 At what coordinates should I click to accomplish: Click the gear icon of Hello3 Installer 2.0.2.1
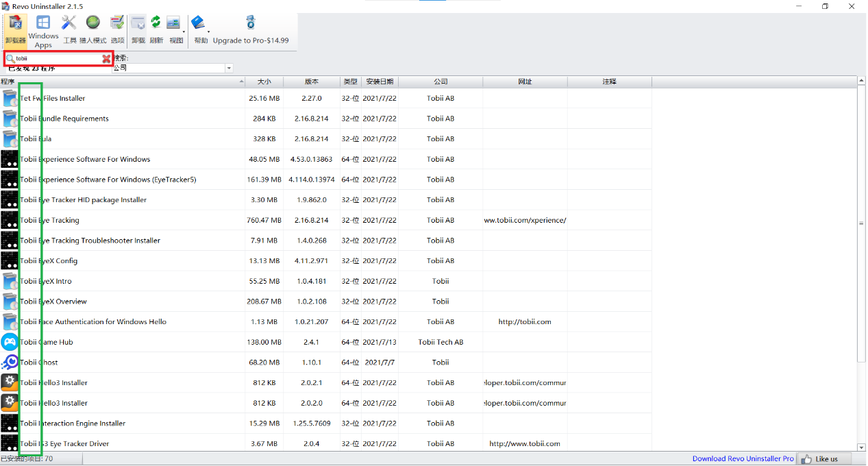(10, 382)
